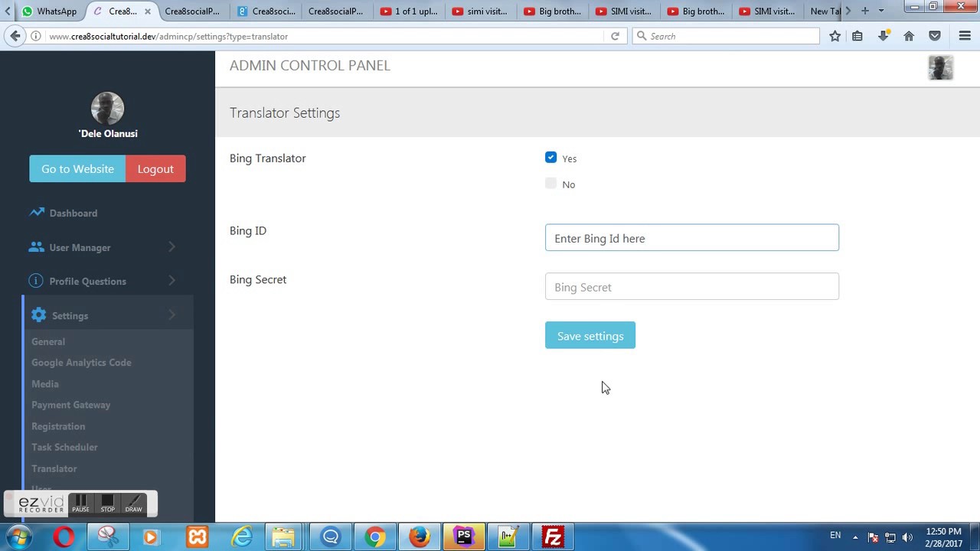Image resolution: width=980 pixels, height=551 pixels.
Task: Click the red Logout button
Action: 155,169
